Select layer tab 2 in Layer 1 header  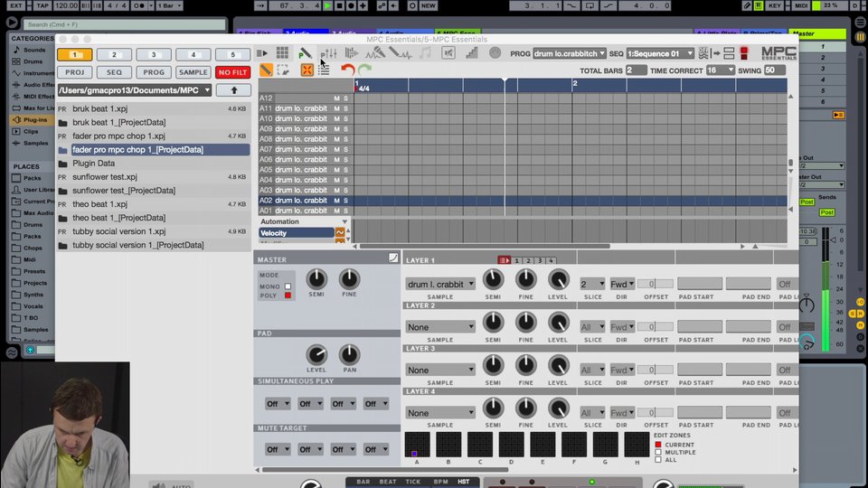(x=528, y=260)
